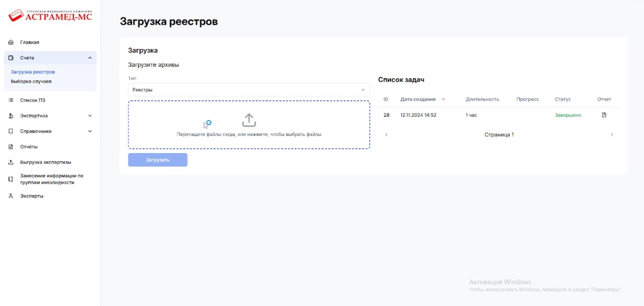Click the person icon beside Эксперты

pos(11,196)
